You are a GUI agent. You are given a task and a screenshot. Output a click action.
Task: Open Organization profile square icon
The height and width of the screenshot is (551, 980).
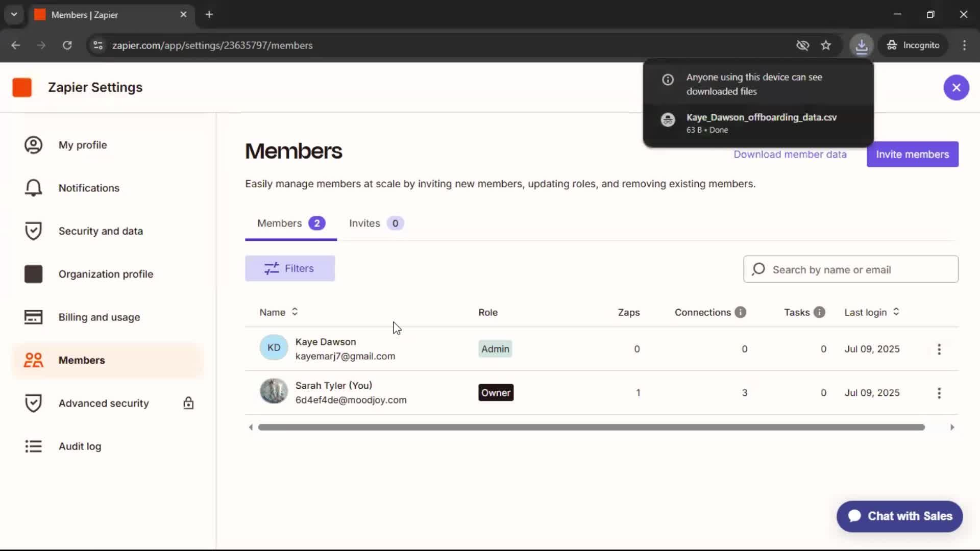coord(33,274)
